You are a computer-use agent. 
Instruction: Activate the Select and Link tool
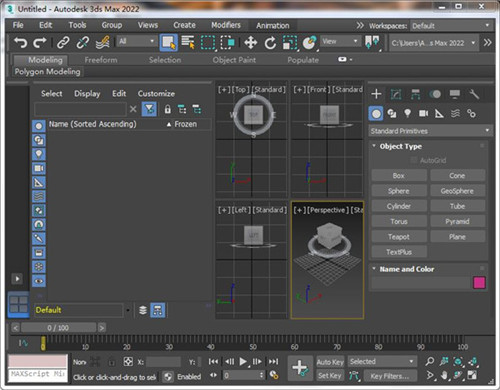click(63, 43)
